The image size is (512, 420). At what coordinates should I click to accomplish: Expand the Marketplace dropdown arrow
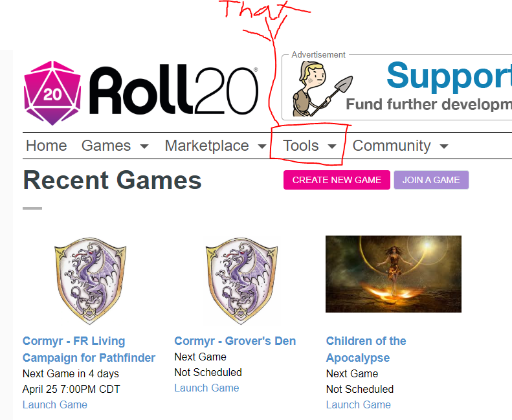click(x=262, y=146)
